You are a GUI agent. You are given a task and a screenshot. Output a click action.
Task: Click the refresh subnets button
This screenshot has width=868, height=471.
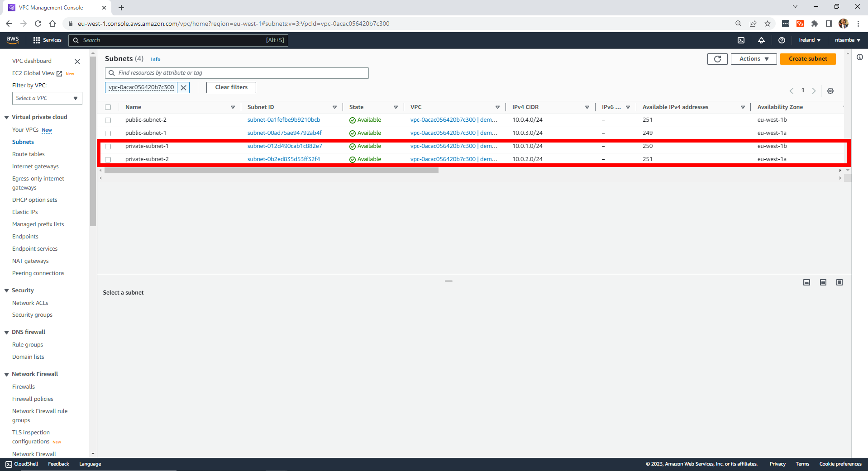(717, 59)
